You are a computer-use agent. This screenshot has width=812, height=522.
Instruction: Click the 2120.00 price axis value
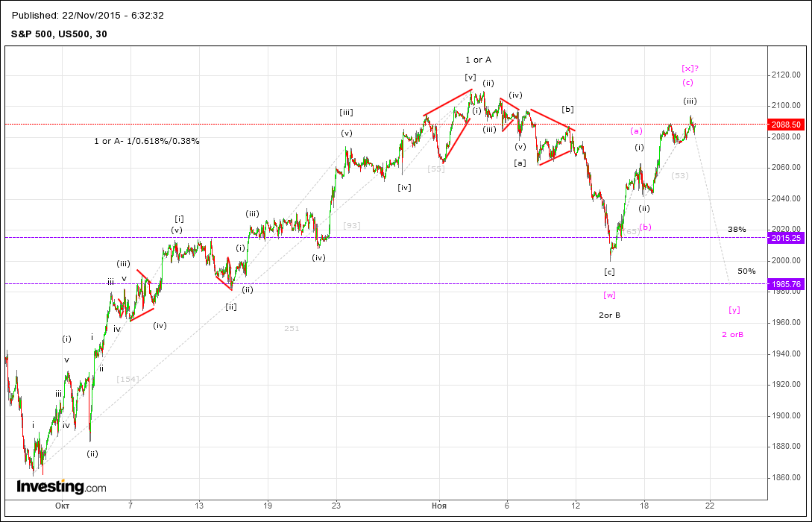[787, 75]
